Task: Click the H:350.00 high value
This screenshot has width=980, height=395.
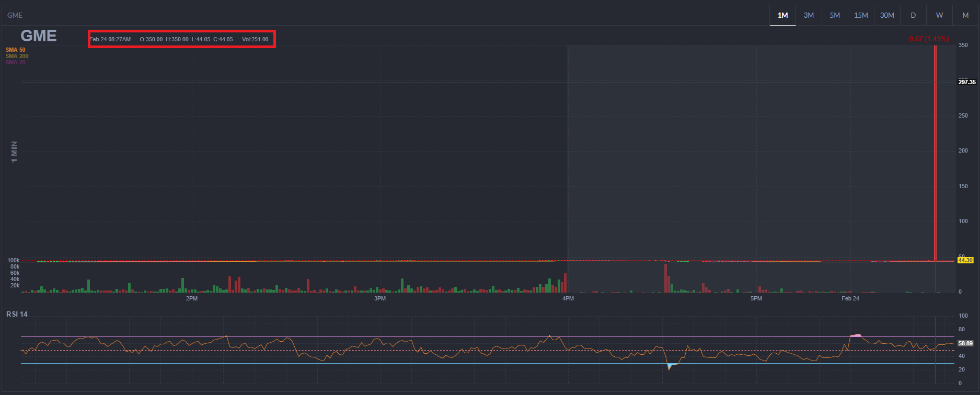Action: pyautogui.click(x=177, y=39)
